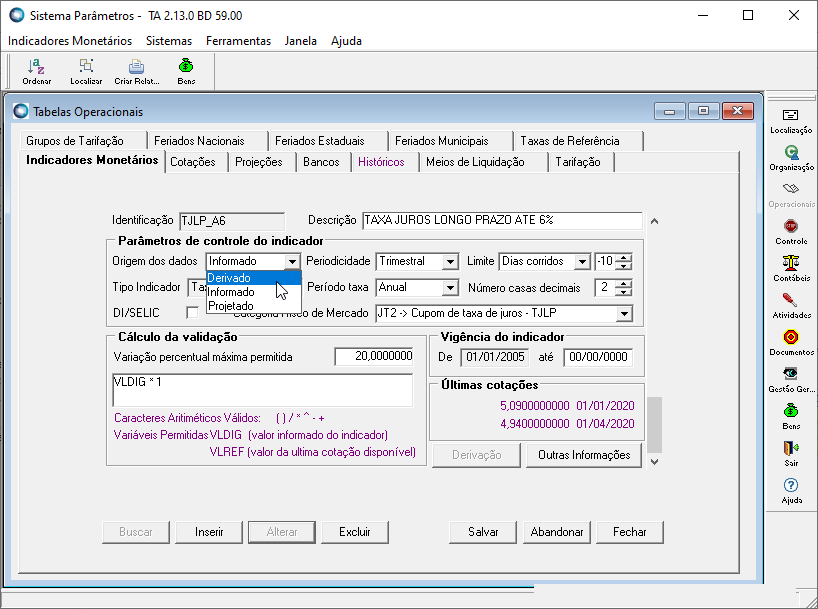Click the scrollbar thumb beside Últimas cotações
Viewport: 818px width, 609px height.
tap(654, 425)
